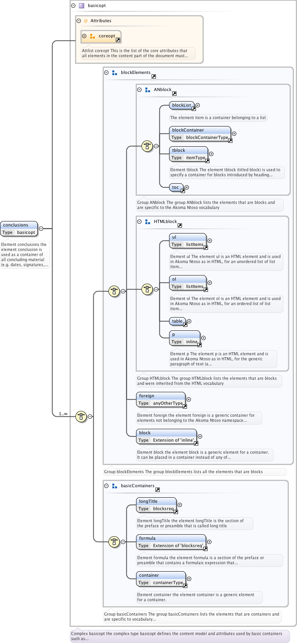This screenshot has width=297, height=644.
Task: Expand the foreign element
Action: (x=189, y=399)
